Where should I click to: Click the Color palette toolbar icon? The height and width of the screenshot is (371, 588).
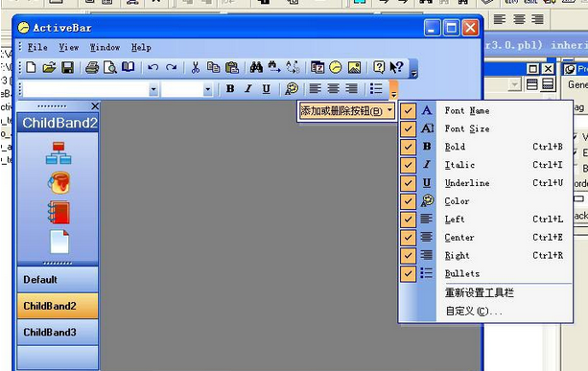click(292, 89)
